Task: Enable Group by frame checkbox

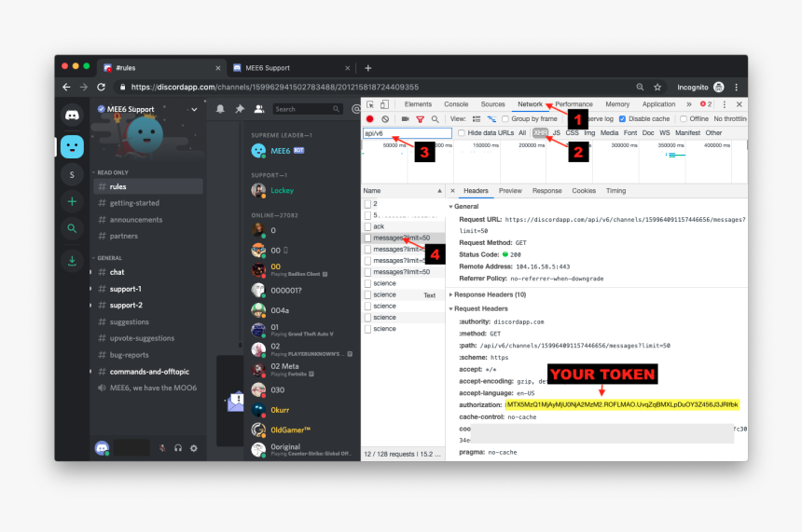Action: pyautogui.click(x=505, y=119)
